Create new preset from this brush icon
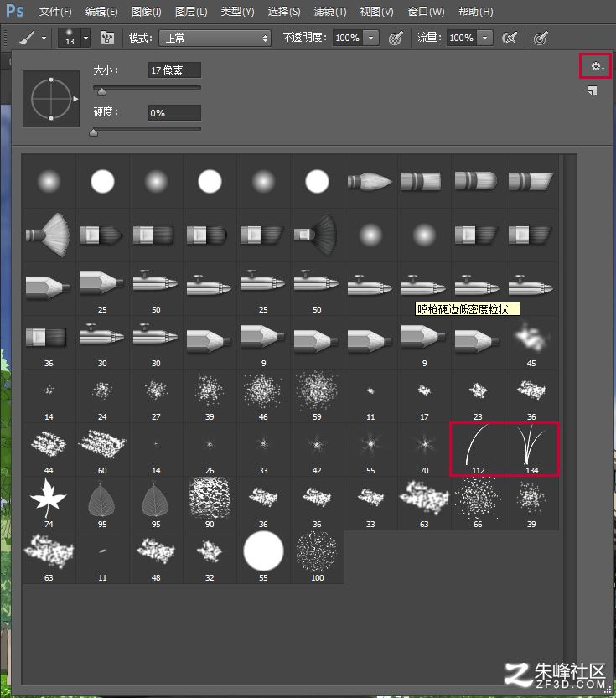The image size is (616, 698). point(593,90)
